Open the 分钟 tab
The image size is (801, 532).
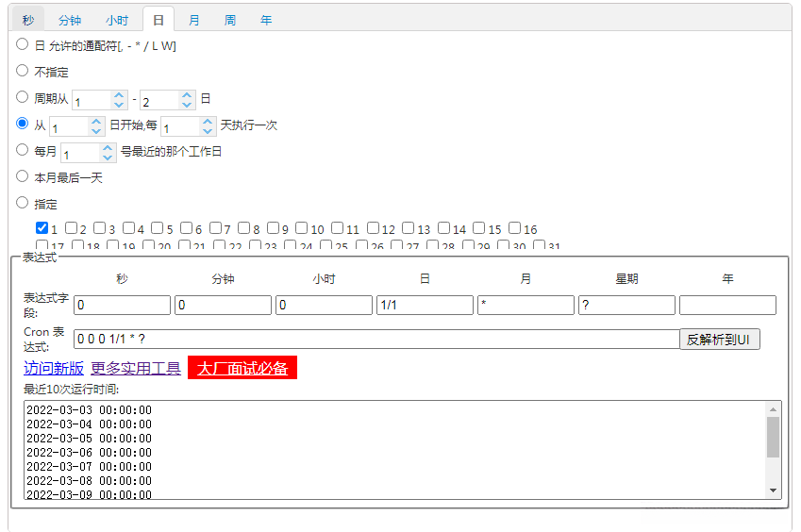(70, 20)
